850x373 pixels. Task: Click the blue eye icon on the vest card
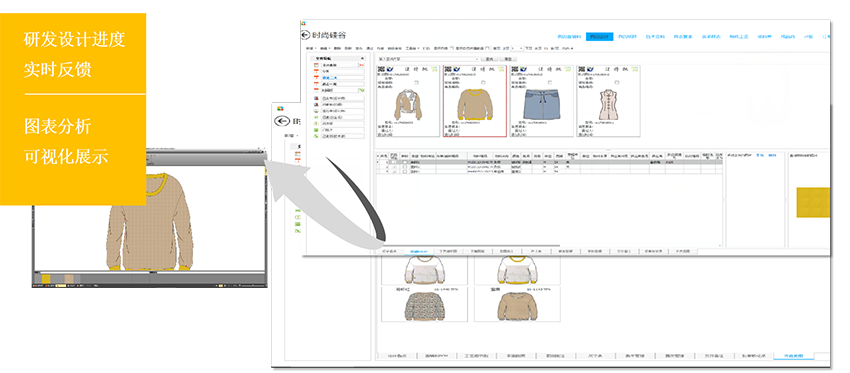click(x=590, y=69)
